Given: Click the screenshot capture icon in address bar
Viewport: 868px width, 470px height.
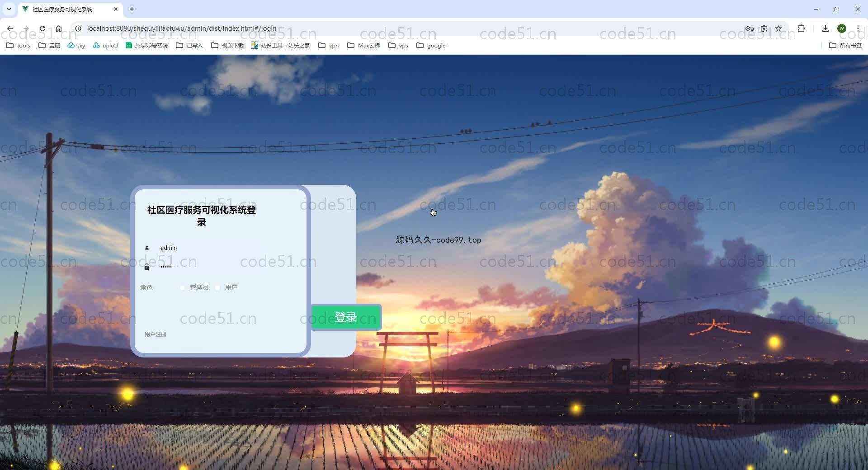Looking at the screenshot, I should [764, 28].
